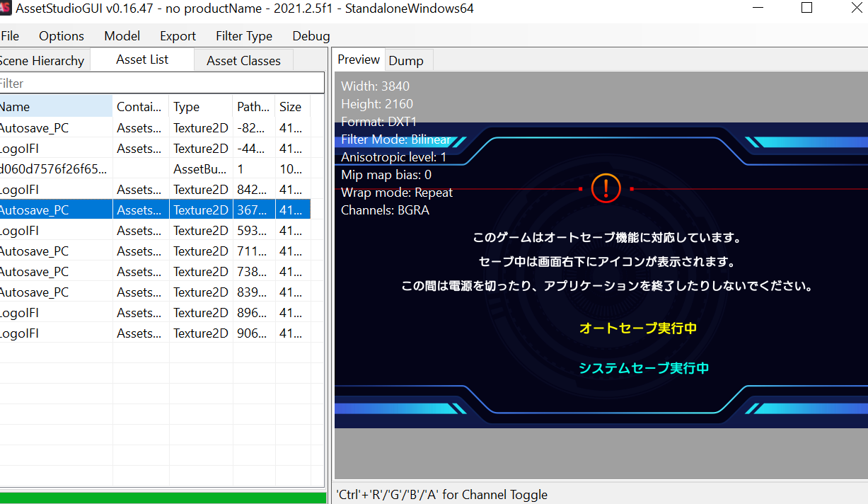Open the File menu

coord(10,36)
